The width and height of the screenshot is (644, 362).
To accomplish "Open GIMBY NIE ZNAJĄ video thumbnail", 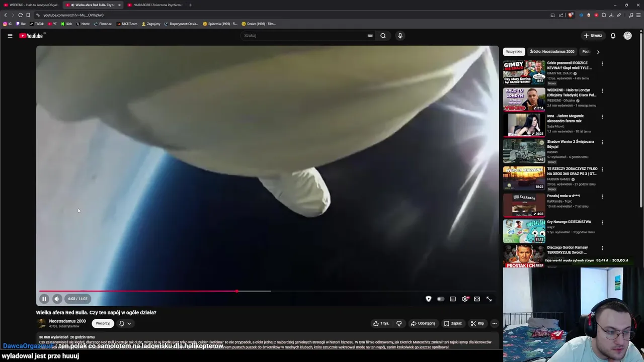I will (x=524, y=72).
